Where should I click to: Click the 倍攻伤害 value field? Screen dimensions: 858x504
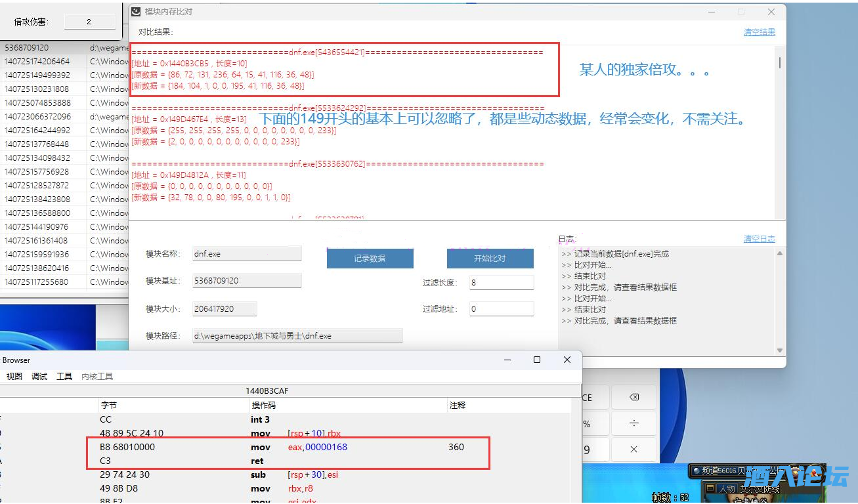(90, 22)
